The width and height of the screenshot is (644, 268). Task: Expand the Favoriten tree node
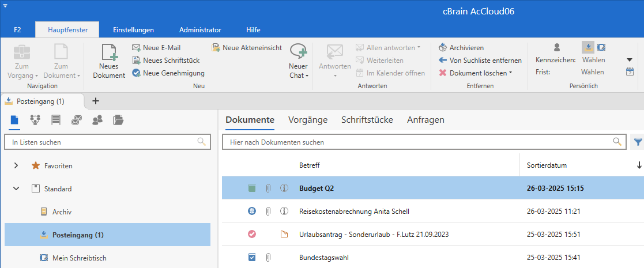[x=16, y=166]
